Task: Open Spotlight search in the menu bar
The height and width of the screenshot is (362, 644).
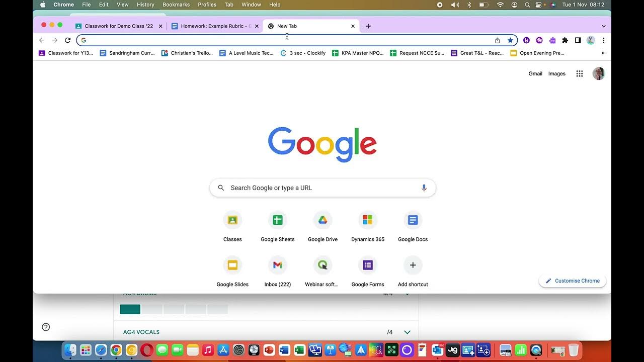Action: click(527, 5)
